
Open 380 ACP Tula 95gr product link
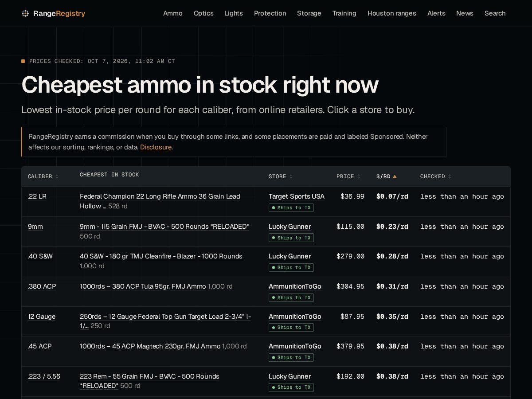[143, 286]
